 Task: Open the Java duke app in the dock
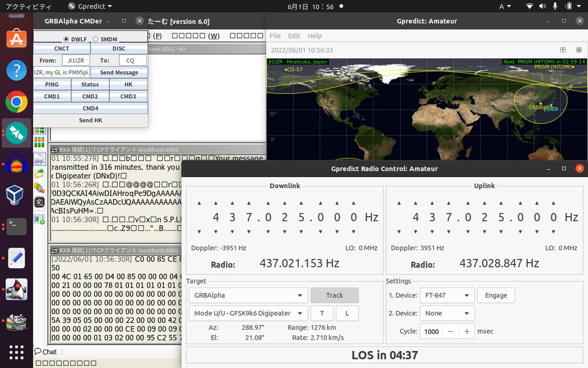[x=16, y=289]
